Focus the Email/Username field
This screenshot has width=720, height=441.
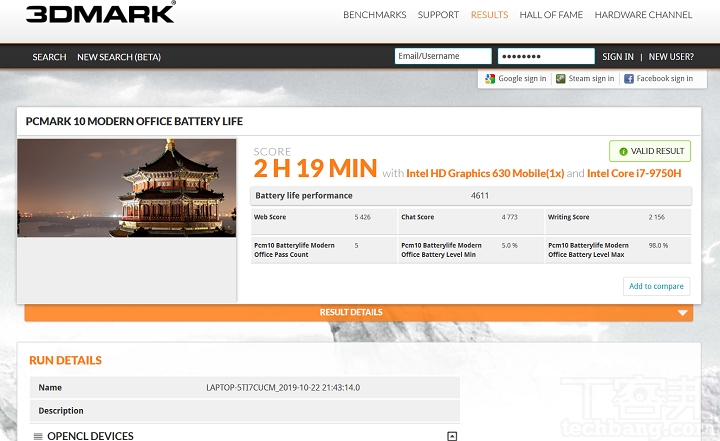pyautogui.click(x=443, y=56)
